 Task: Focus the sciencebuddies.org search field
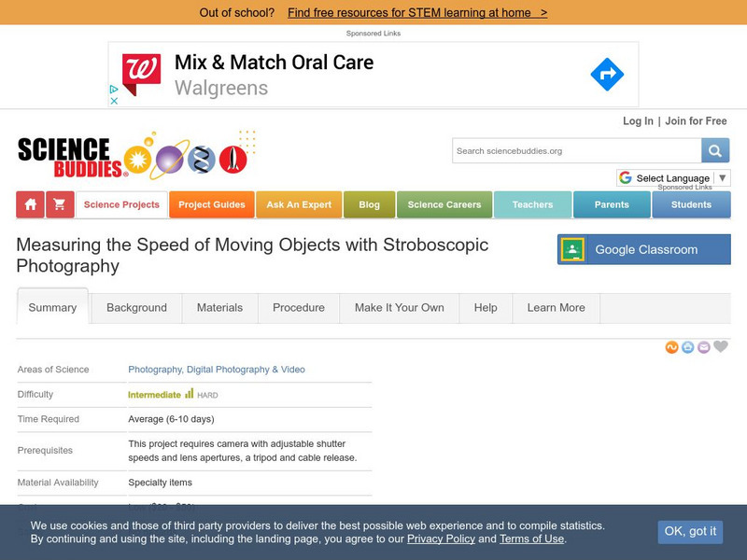coord(576,151)
